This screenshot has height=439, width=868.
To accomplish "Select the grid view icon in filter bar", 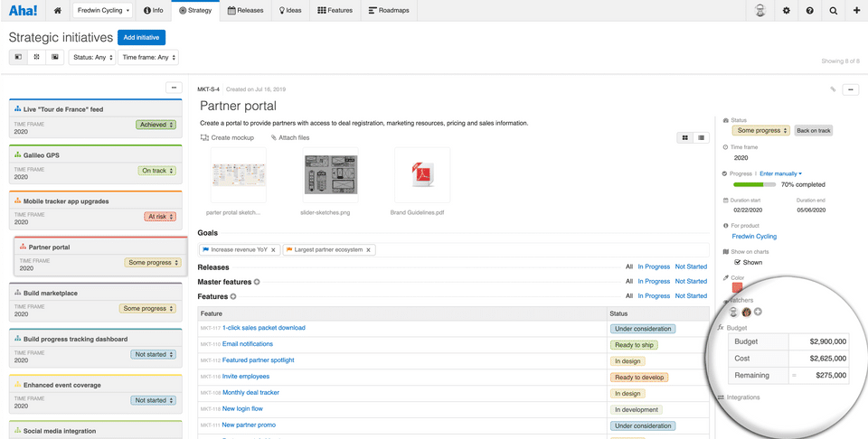I will click(36, 57).
